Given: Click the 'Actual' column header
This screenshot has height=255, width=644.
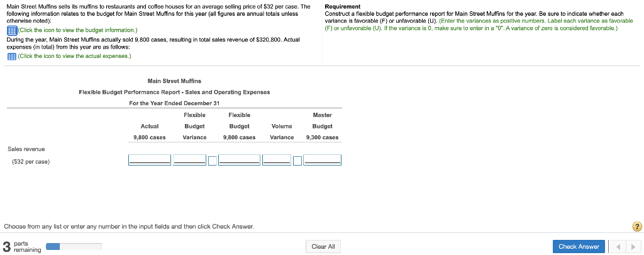Looking at the screenshot, I should tap(150, 127).
